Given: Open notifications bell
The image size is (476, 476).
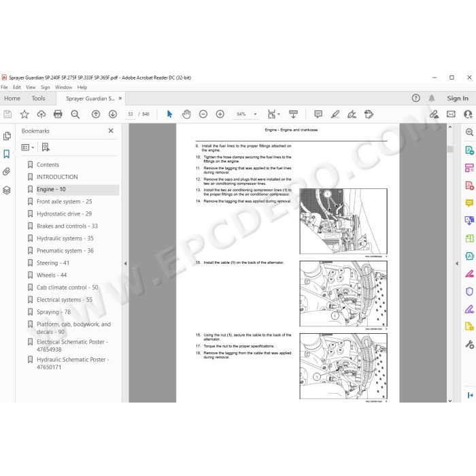Looking at the screenshot, I should click(x=431, y=98).
